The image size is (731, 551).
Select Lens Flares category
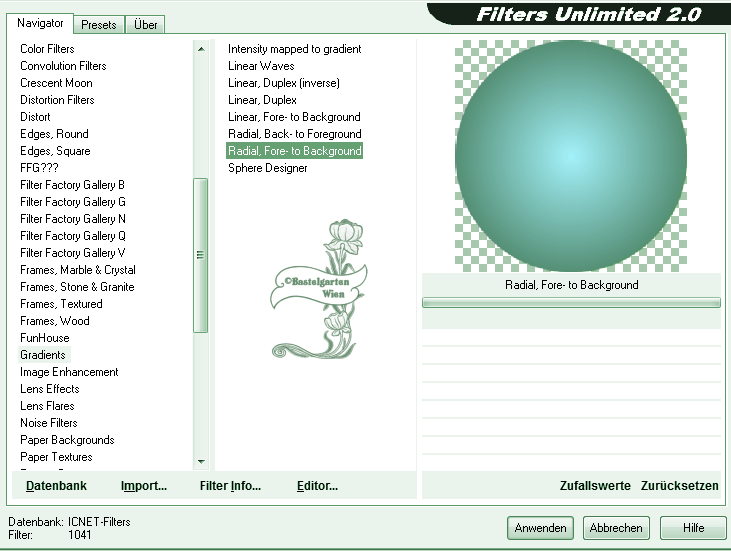[47, 406]
